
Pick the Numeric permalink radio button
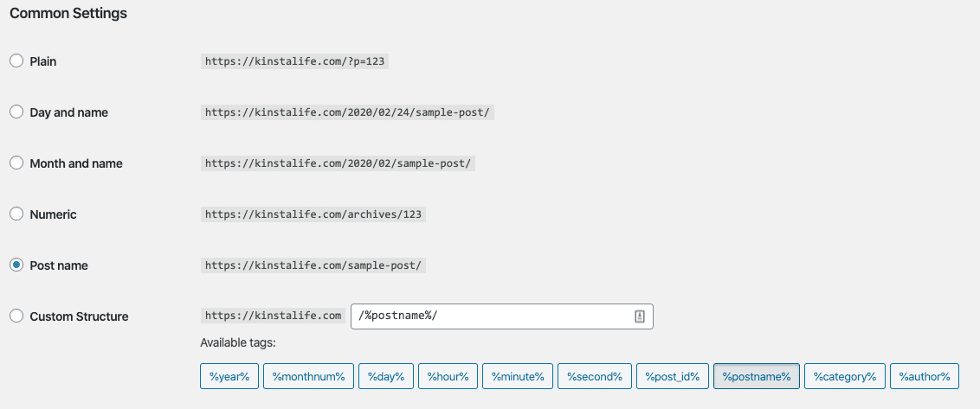click(x=16, y=214)
